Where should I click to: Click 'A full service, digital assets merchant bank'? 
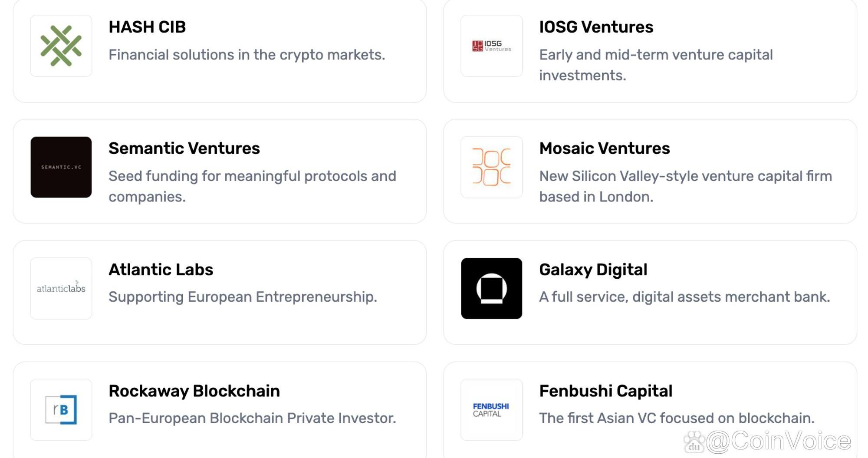(684, 297)
